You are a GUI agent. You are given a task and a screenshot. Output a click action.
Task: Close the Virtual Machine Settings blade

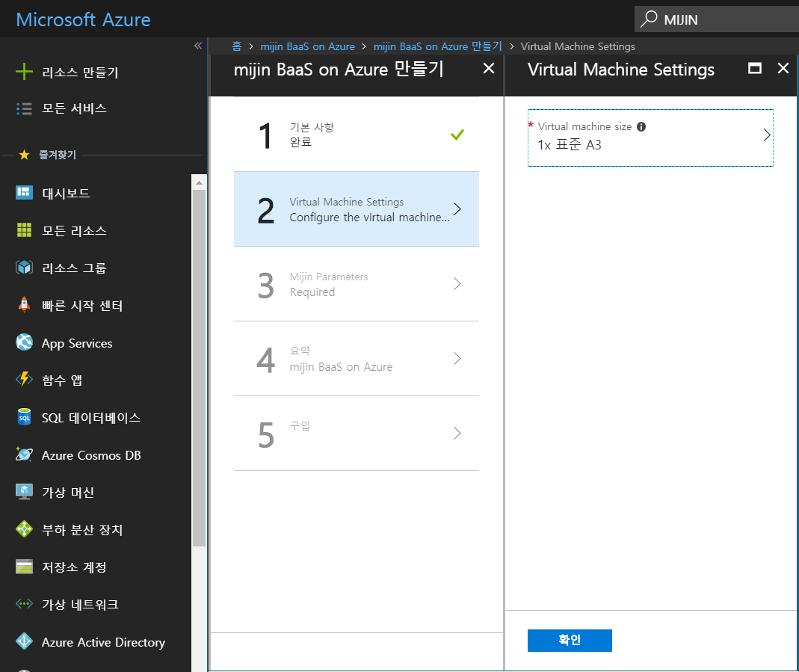coord(783,68)
